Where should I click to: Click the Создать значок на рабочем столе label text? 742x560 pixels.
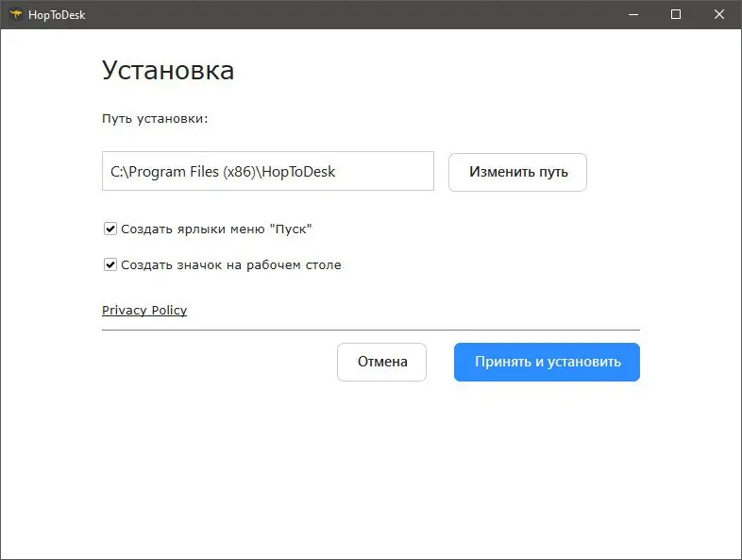tap(231, 265)
